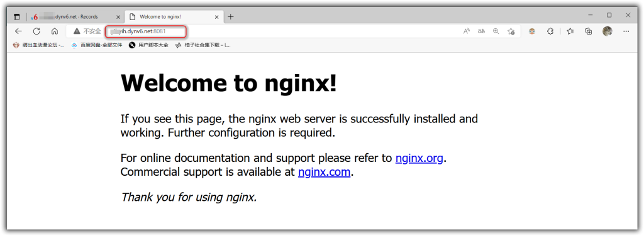Open the translate page icon
This screenshot has height=236, width=644.
(481, 31)
